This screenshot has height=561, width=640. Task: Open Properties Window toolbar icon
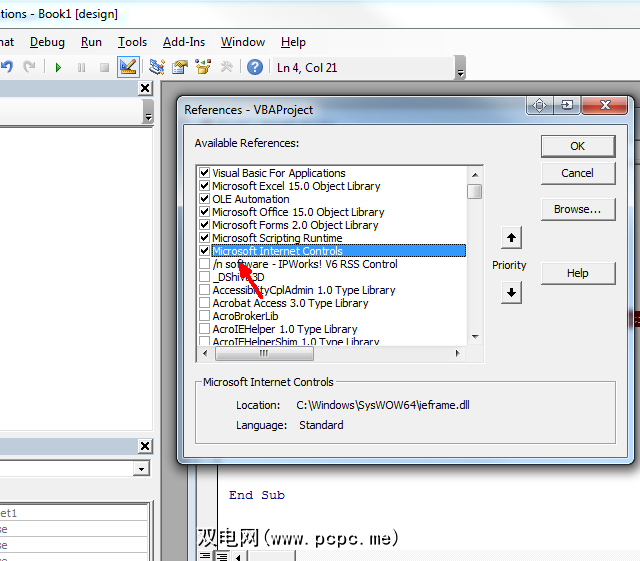click(x=180, y=67)
